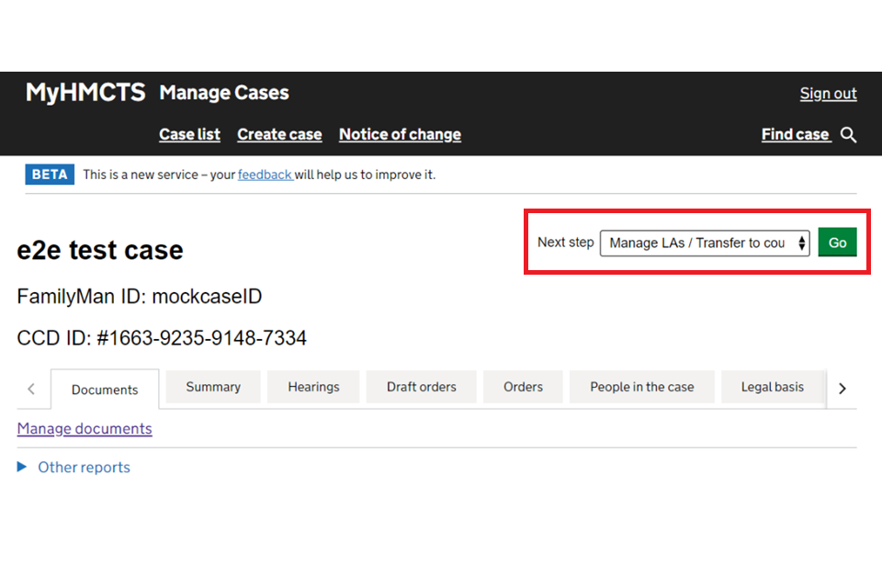Click the MyHMCTS logo
This screenshot has height=588, width=882.
[x=85, y=93]
